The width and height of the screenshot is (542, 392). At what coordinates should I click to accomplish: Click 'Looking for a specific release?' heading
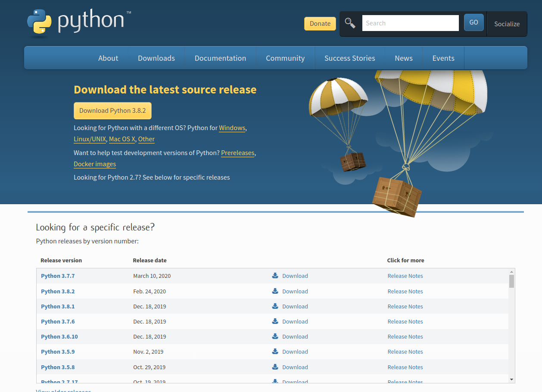coord(95,227)
